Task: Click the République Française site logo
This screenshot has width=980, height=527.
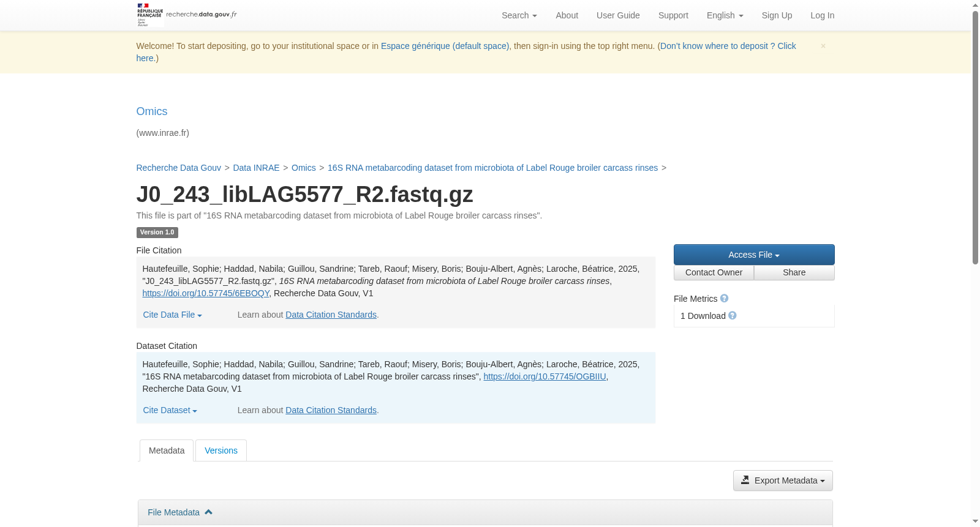Action: [186, 15]
